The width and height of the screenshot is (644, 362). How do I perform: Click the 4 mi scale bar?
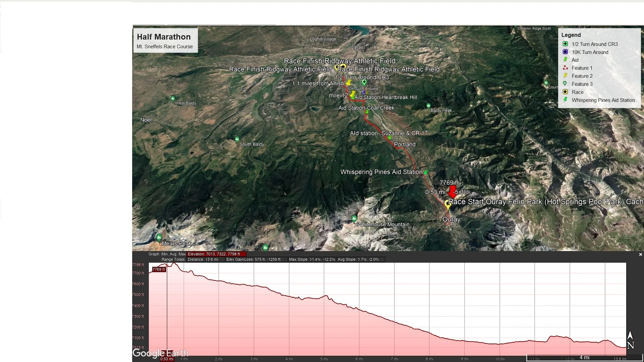pos(585,357)
